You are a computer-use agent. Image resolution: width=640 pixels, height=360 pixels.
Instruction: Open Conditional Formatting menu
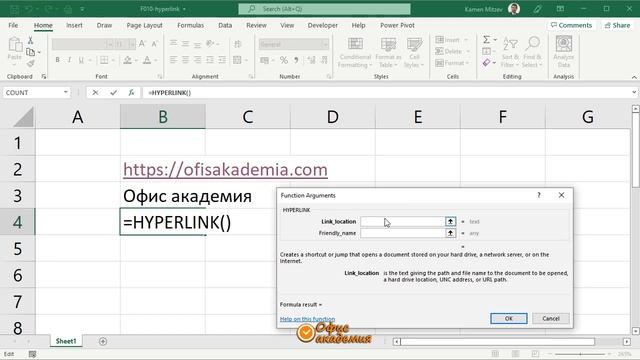pyautogui.click(x=355, y=53)
